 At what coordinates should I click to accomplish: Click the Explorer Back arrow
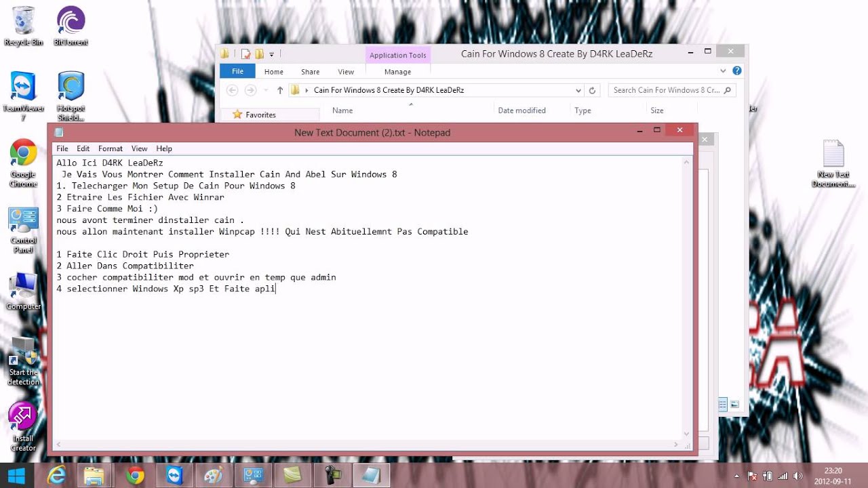click(x=233, y=90)
